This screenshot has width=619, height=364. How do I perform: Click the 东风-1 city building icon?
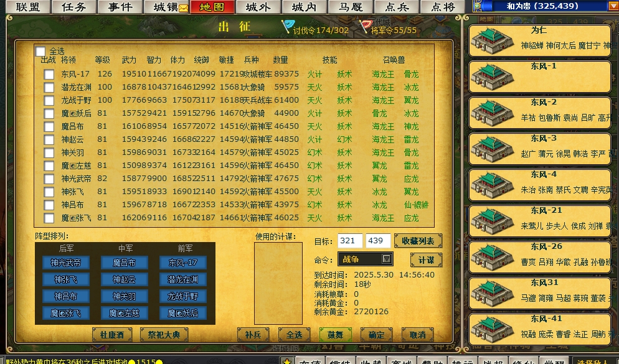(x=493, y=77)
